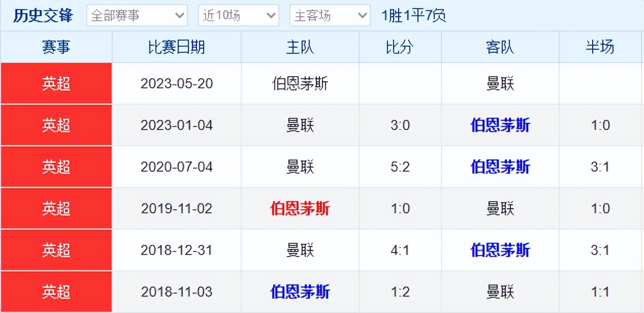Click the 赛事 column header
644x313 pixels.
(56, 47)
